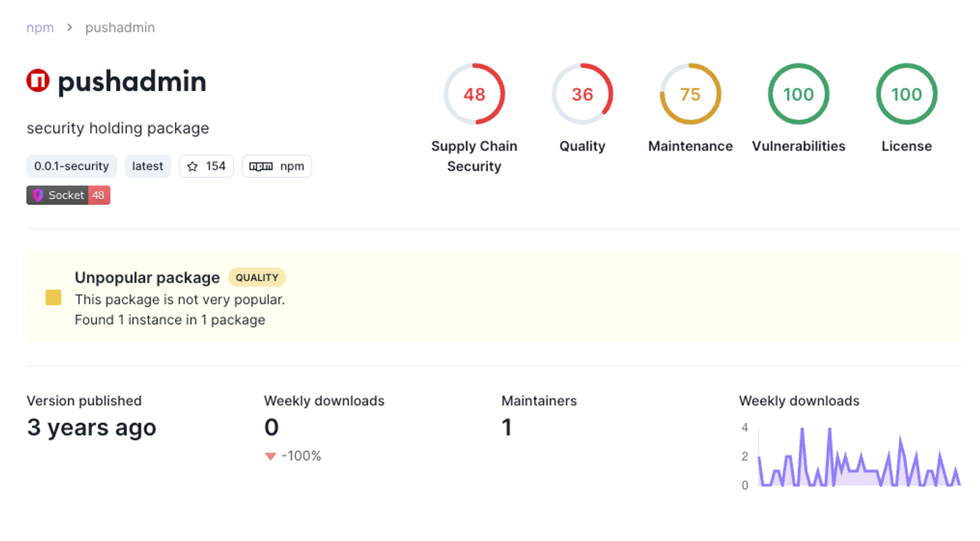Click the Socket score number 48 badge
The image size is (980, 541).
pyautogui.click(x=99, y=195)
